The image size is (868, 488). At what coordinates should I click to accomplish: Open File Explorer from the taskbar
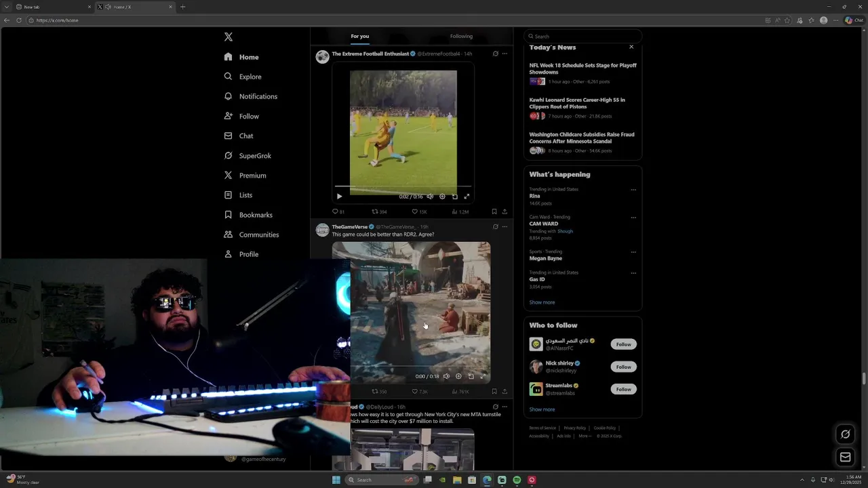(457, 480)
